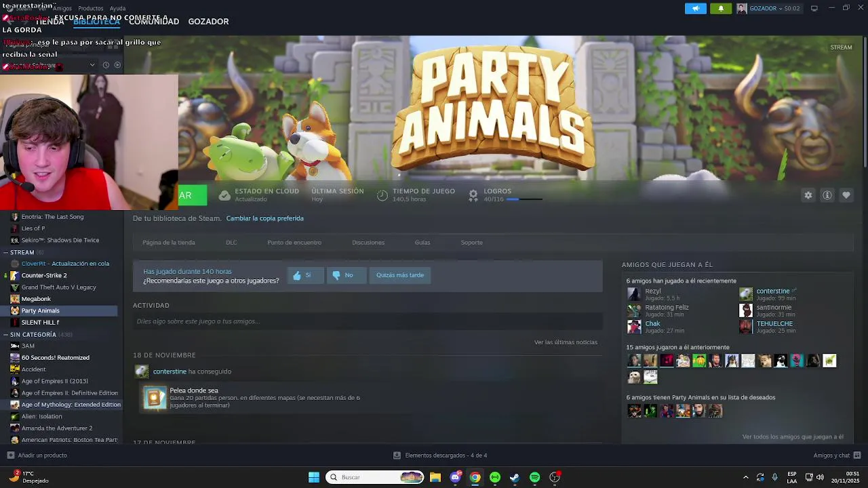
Task: Open Google Chrome from taskbar
Action: click(475, 477)
